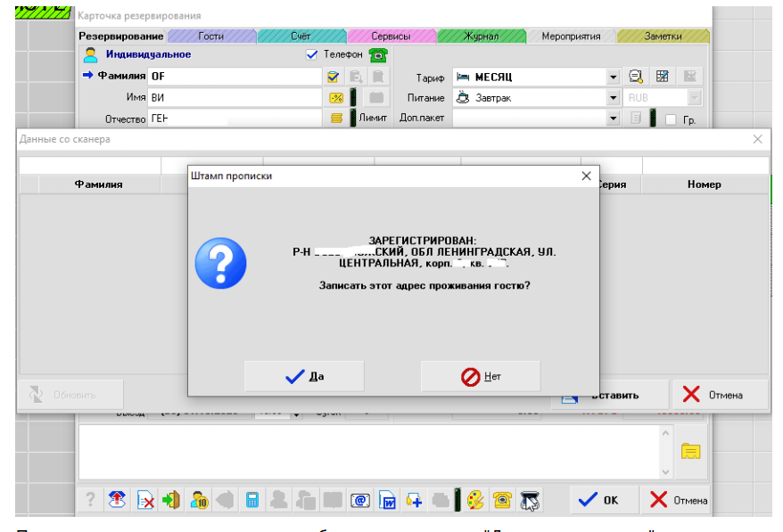Image resolution: width=783 pixels, height=532 pixels.
Task: Click the green telephone icon
Action: pyautogui.click(x=378, y=54)
